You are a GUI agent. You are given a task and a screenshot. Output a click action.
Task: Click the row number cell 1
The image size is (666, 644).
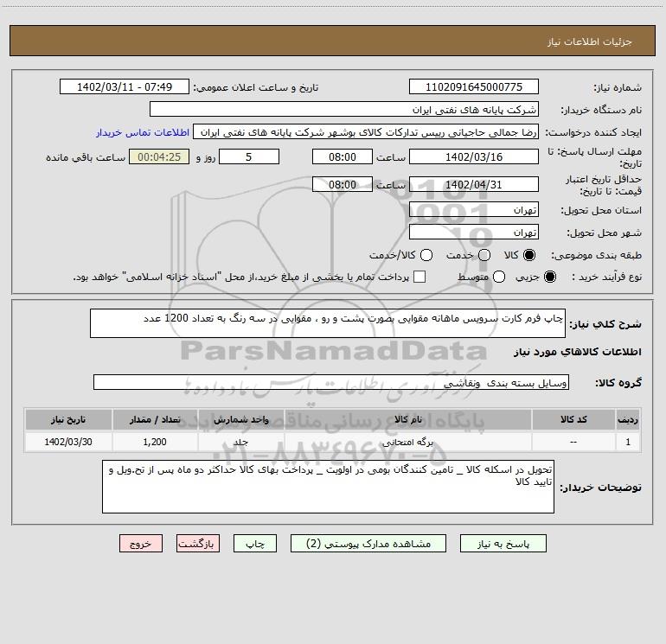point(628,442)
